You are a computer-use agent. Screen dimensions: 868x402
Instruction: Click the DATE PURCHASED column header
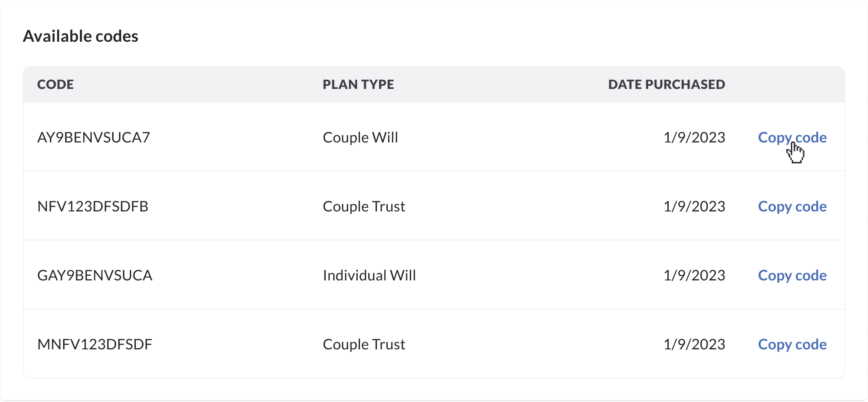(x=666, y=84)
